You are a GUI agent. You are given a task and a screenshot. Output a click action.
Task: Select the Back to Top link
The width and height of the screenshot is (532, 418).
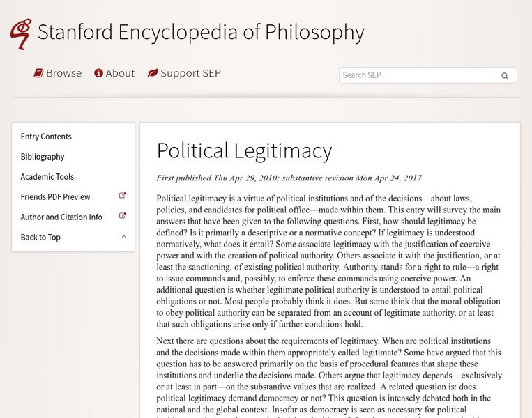coord(40,238)
